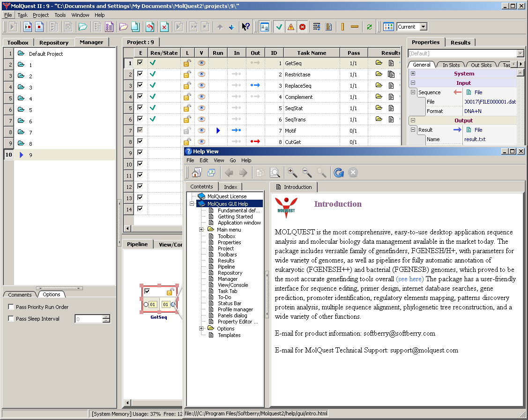Uncheck the enable checkbox for Complement task
This screenshot has height=420, width=528.
click(x=140, y=96)
